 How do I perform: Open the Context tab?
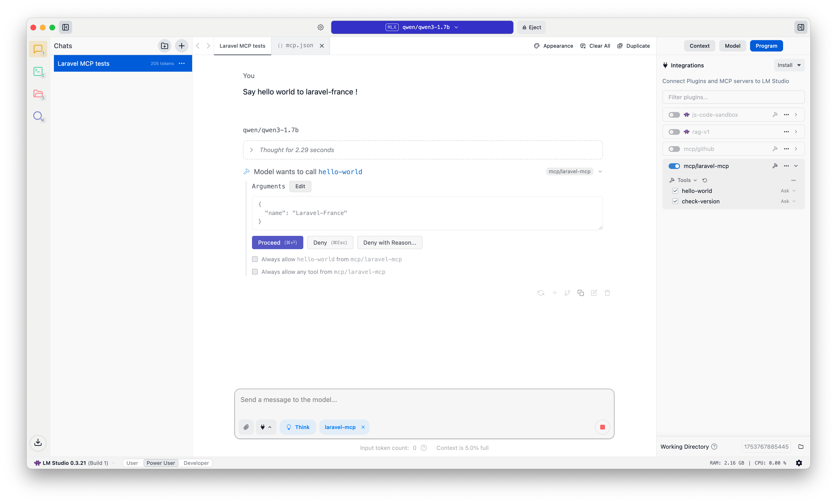699,46
